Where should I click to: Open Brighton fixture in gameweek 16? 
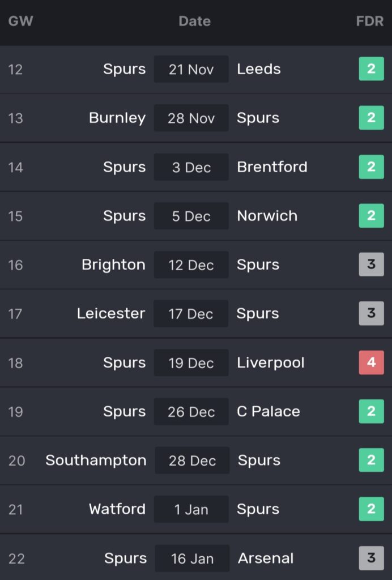[113, 265]
